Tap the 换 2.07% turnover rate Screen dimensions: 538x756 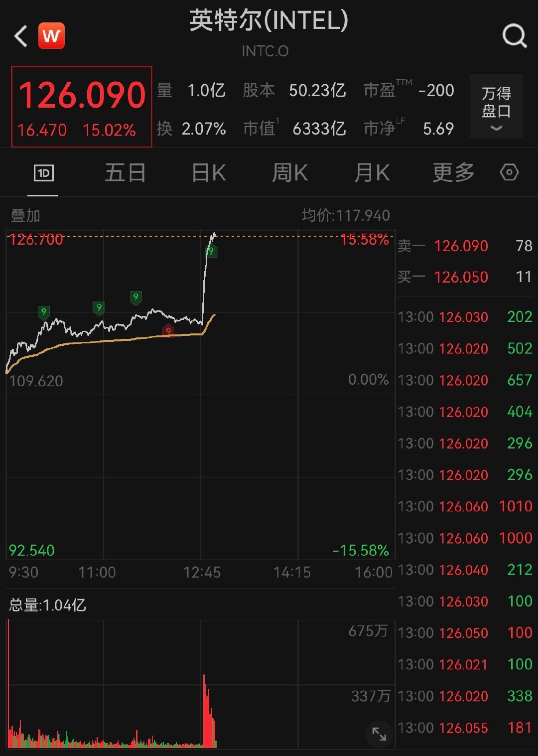191,129
